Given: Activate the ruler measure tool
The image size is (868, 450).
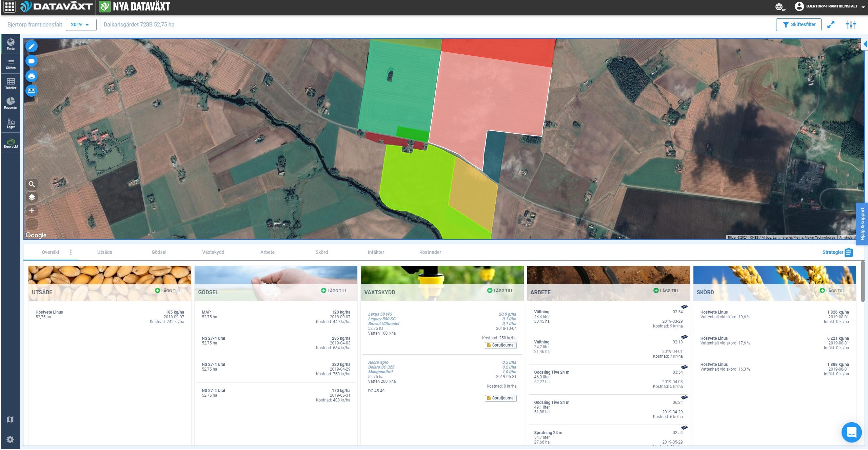Looking at the screenshot, I should click(32, 91).
